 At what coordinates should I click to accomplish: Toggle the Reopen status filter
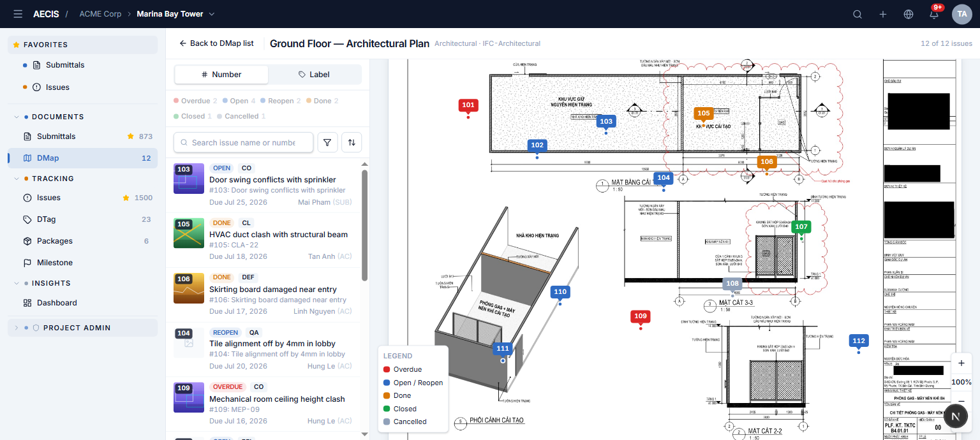(x=281, y=101)
